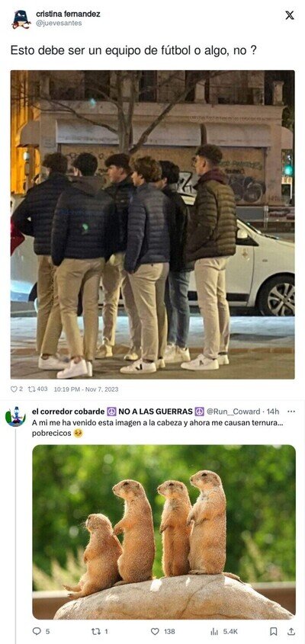Screen dimensions: 305x644
Task: Open cristina fernandez's profile avatar
Action: [x=21, y=19]
